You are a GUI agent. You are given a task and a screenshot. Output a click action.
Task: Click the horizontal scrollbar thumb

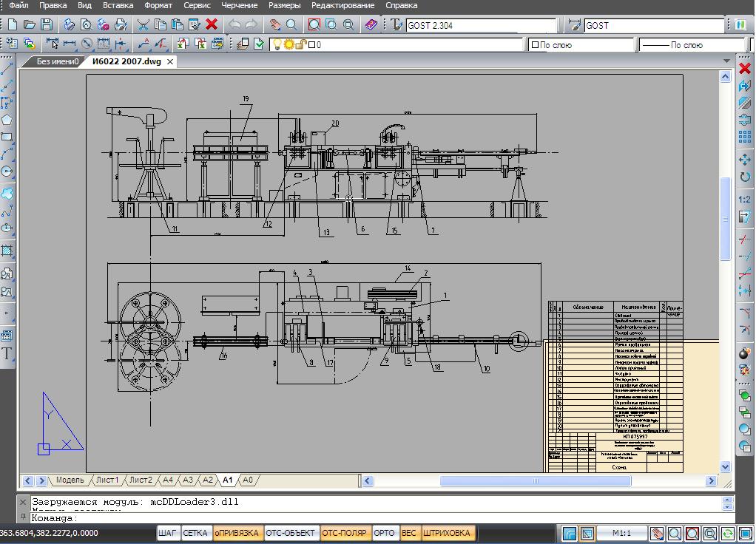535,480
